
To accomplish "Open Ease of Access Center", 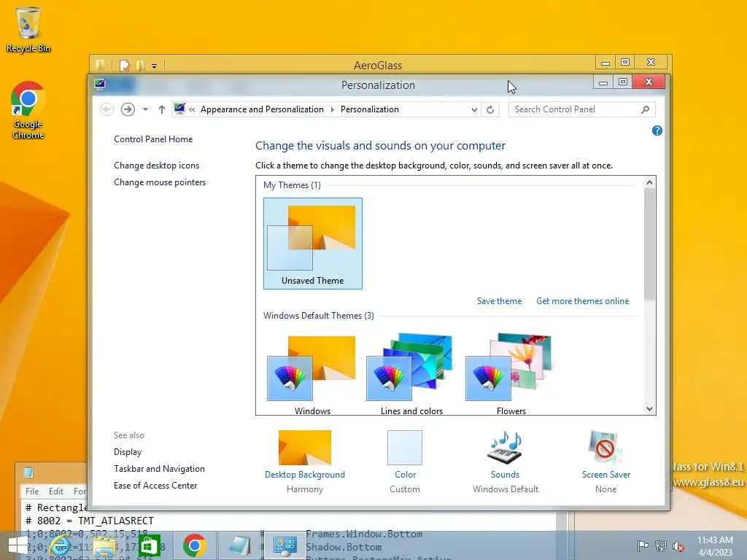I will pyautogui.click(x=155, y=485).
